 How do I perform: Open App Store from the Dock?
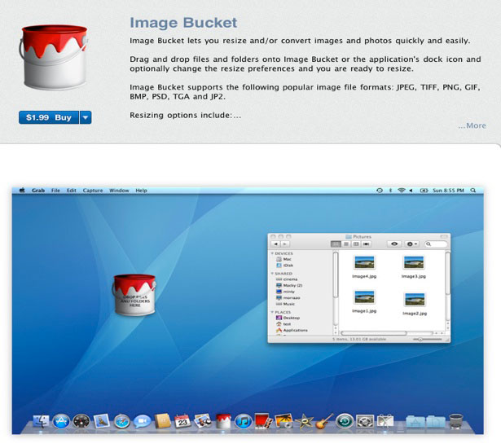tap(61, 421)
